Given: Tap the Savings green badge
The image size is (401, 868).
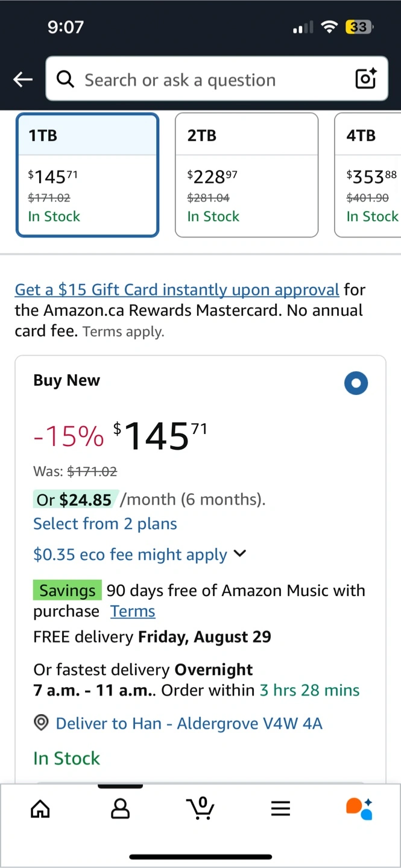Looking at the screenshot, I should coord(68,591).
